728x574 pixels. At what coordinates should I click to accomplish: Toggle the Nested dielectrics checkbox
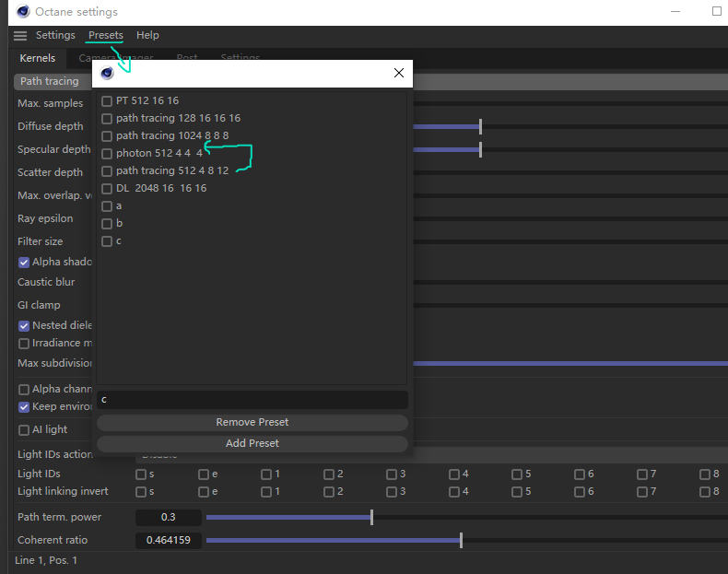[x=24, y=326]
